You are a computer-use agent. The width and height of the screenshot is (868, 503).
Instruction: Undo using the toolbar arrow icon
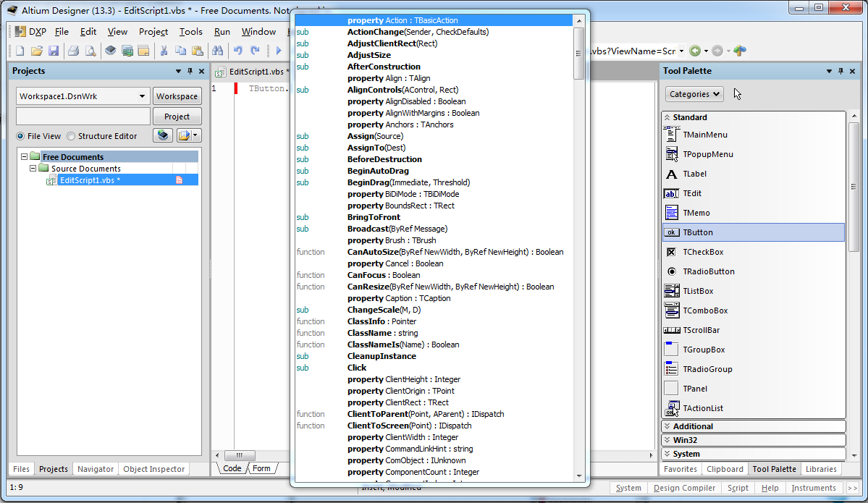click(x=238, y=51)
